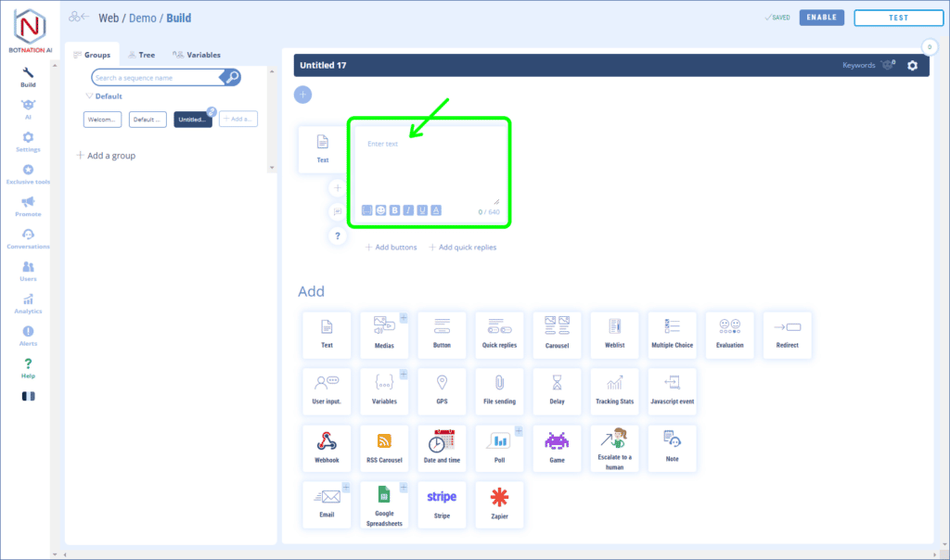
Task: Add a group in the Groups panel
Action: pos(105,155)
